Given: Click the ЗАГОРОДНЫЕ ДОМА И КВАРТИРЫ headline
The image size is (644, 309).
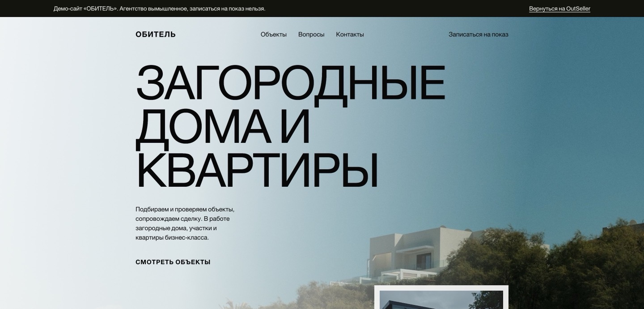Looking at the screenshot, I should coord(291,126).
